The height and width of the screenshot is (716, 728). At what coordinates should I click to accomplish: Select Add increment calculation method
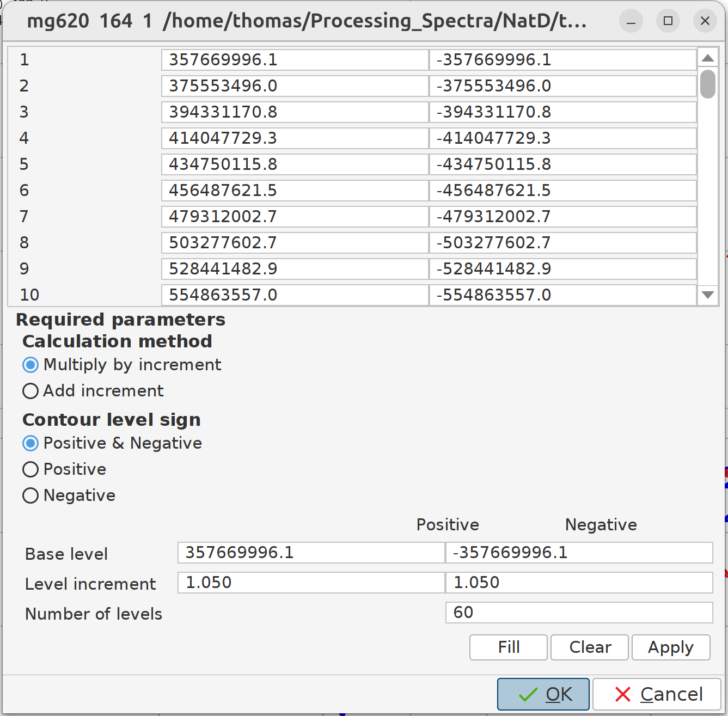click(x=31, y=391)
